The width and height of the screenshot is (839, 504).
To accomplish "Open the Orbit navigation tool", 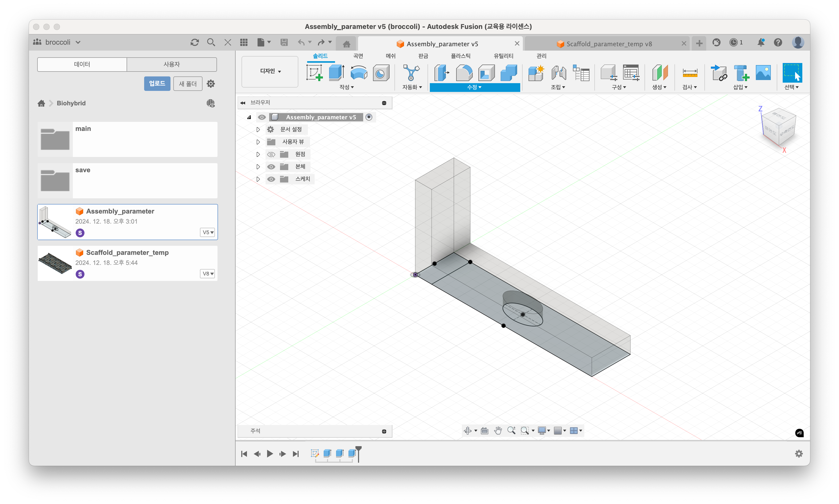I will click(468, 431).
